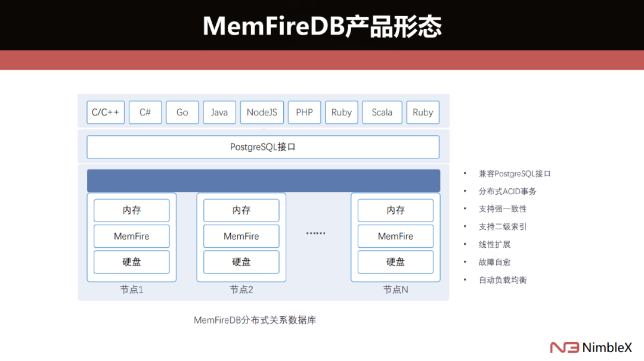Viewport: 644px width, 361px height.
Task: Click the Scala language box
Action: coord(382,113)
